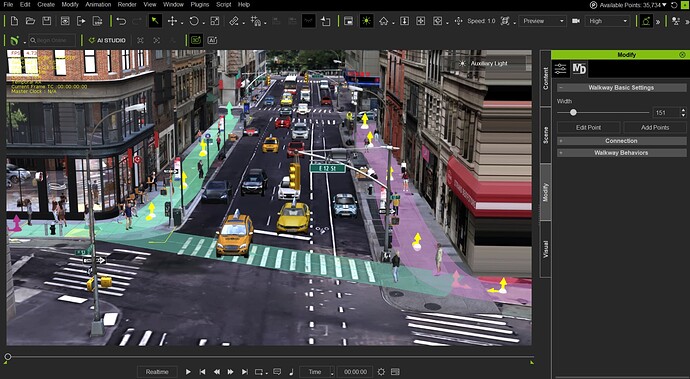Open the Render menu
The width and height of the screenshot is (690, 379).
pyautogui.click(x=127, y=5)
